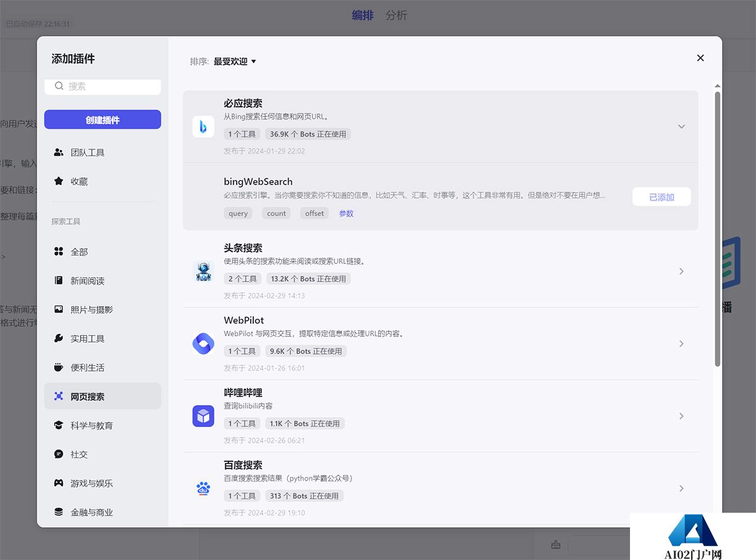The width and height of the screenshot is (756, 560).
Task: Click the count parameter tag
Action: (x=277, y=214)
